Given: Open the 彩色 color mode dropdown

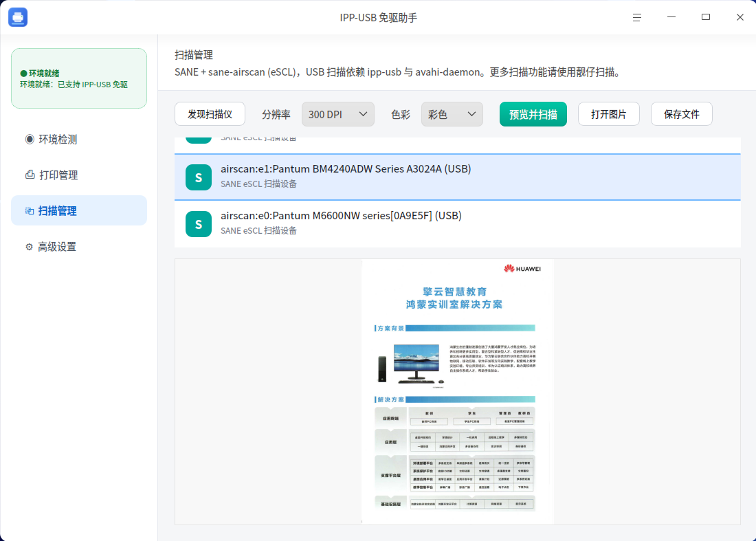Looking at the screenshot, I should pos(452,114).
